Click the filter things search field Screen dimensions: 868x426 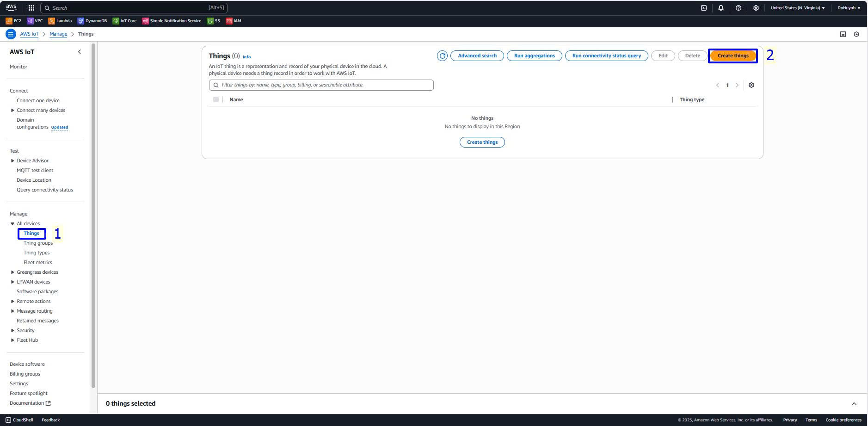[324, 85]
